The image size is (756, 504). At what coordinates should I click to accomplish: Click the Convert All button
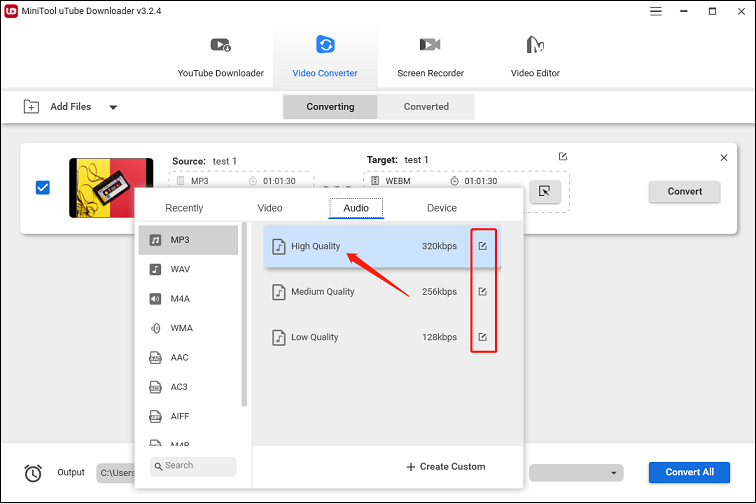689,472
